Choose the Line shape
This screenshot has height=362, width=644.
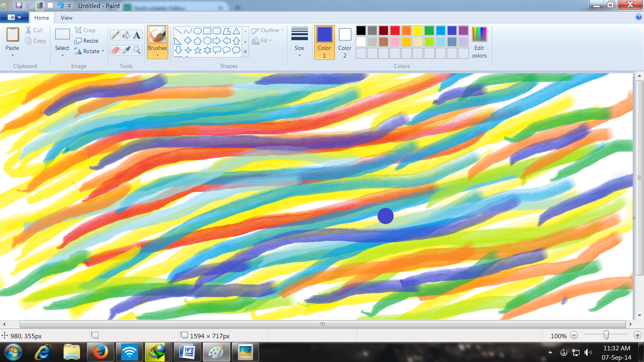pos(178,31)
